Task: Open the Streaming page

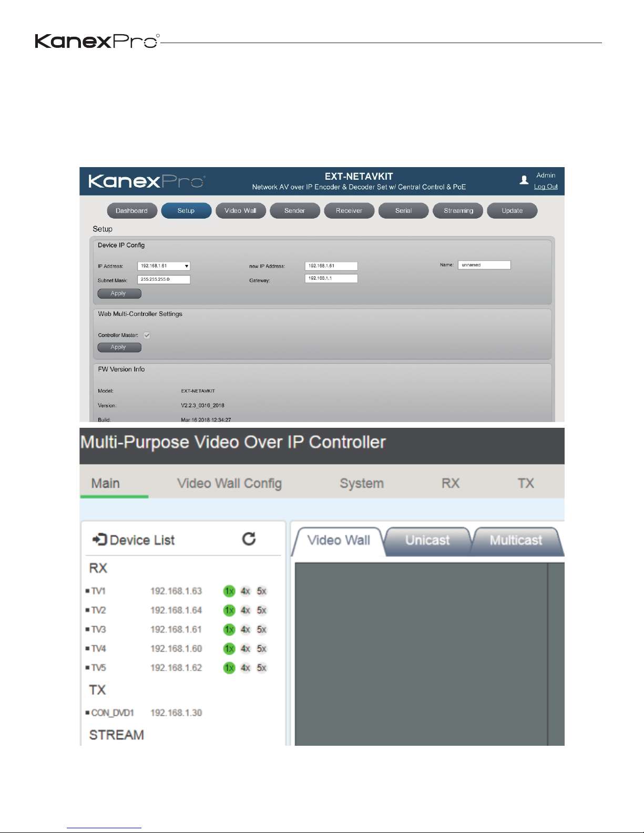Action: coord(458,211)
